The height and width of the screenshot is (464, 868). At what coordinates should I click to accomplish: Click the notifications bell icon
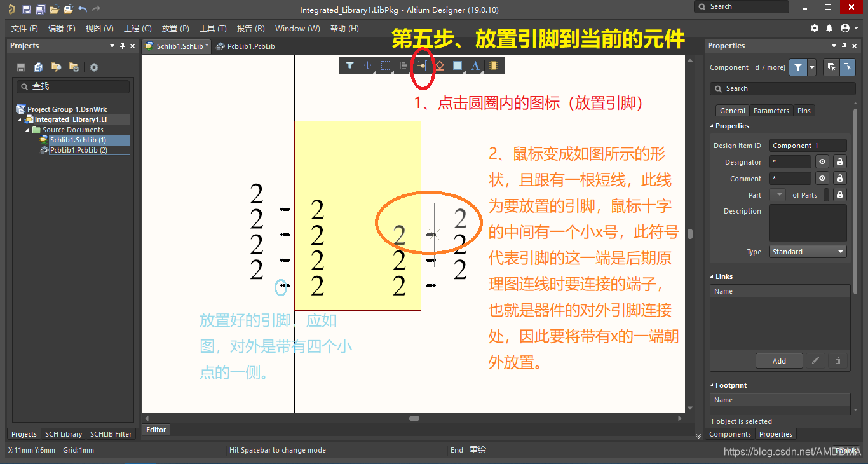coord(829,29)
